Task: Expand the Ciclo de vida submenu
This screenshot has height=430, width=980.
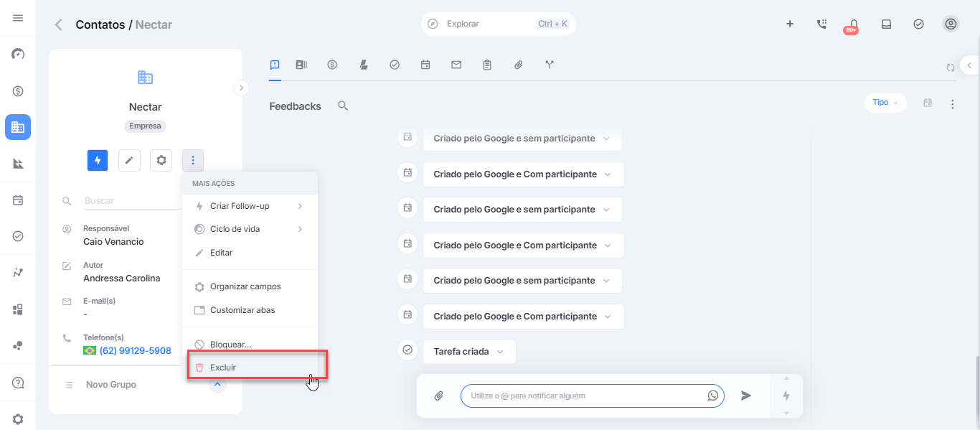Action: [x=250, y=229]
